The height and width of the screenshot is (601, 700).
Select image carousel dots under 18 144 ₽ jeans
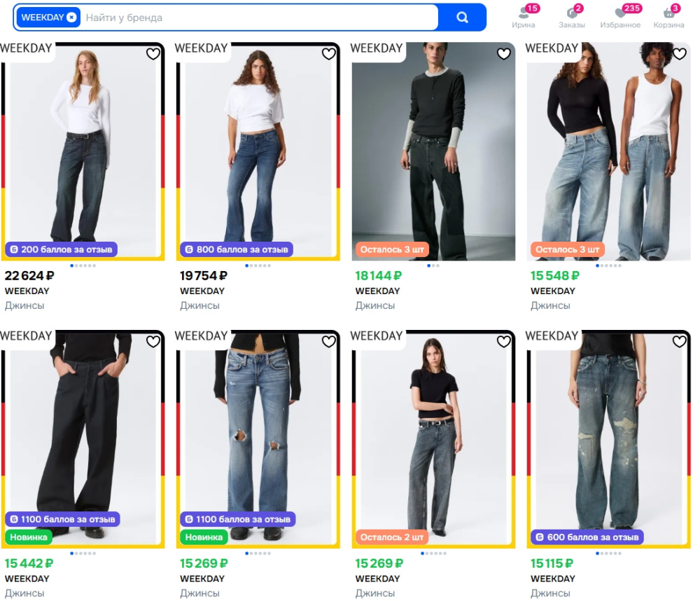point(433,266)
